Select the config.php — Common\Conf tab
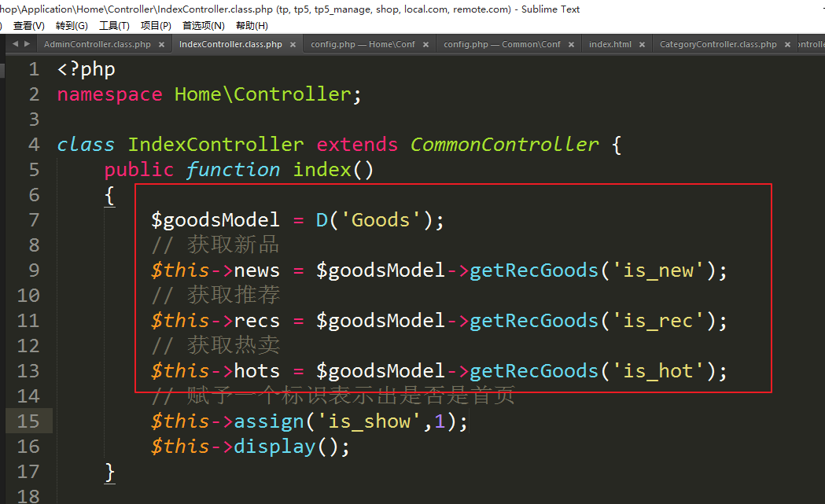 click(x=502, y=45)
